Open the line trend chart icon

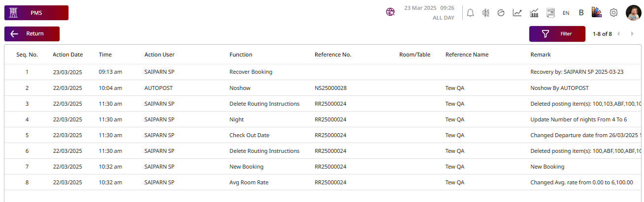point(517,13)
